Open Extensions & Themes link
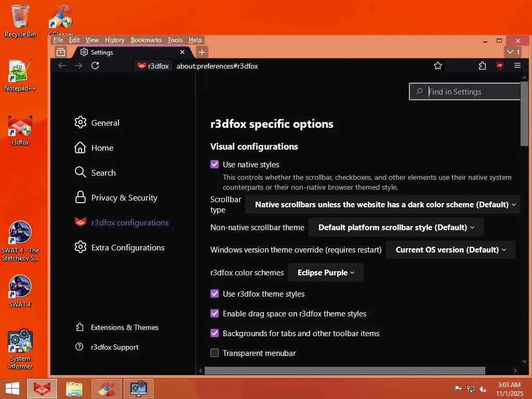Image resolution: width=532 pixels, height=399 pixels. [x=117, y=327]
